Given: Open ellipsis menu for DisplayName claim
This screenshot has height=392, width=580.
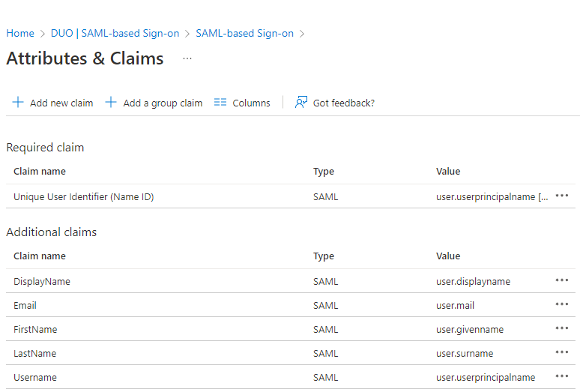Looking at the screenshot, I should tap(562, 281).
